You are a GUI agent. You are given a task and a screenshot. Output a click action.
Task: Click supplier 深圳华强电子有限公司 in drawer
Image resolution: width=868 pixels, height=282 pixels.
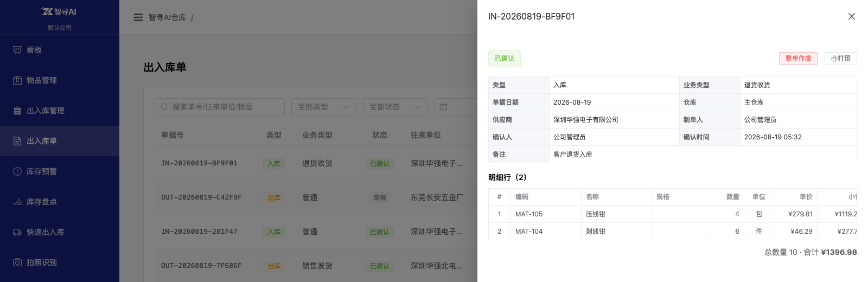[586, 120]
